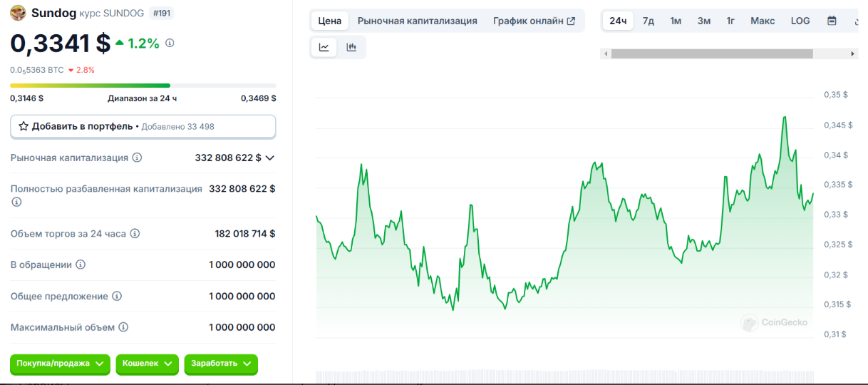Click scrollbar left arrow above chart
Image resolution: width=868 pixels, height=385 pixels.
point(606,54)
